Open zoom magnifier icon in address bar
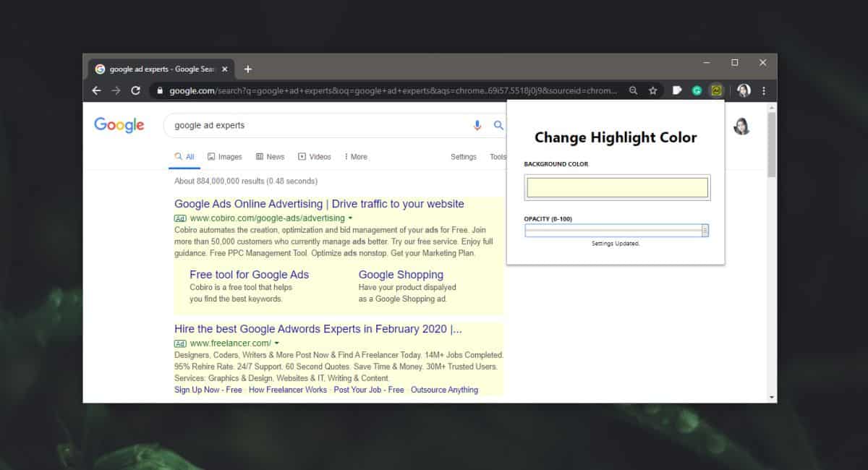The height and width of the screenshot is (470, 868). pyautogui.click(x=634, y=90)
